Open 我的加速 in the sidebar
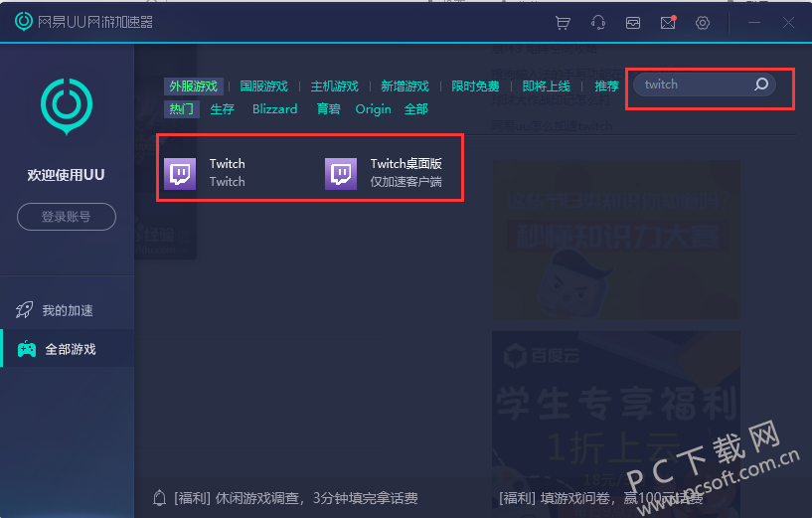 (67, 310)
